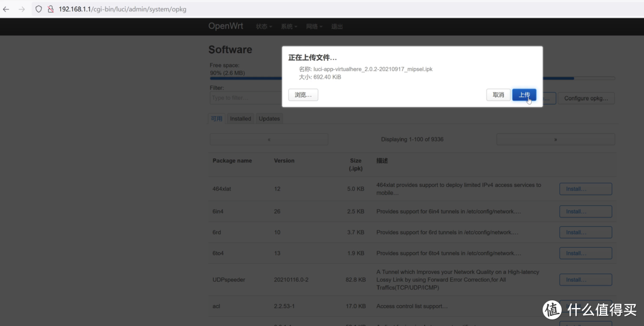The image size is (644, 326).
Task: Click 取消 to cancel the upload
Action: pos(498,95)
